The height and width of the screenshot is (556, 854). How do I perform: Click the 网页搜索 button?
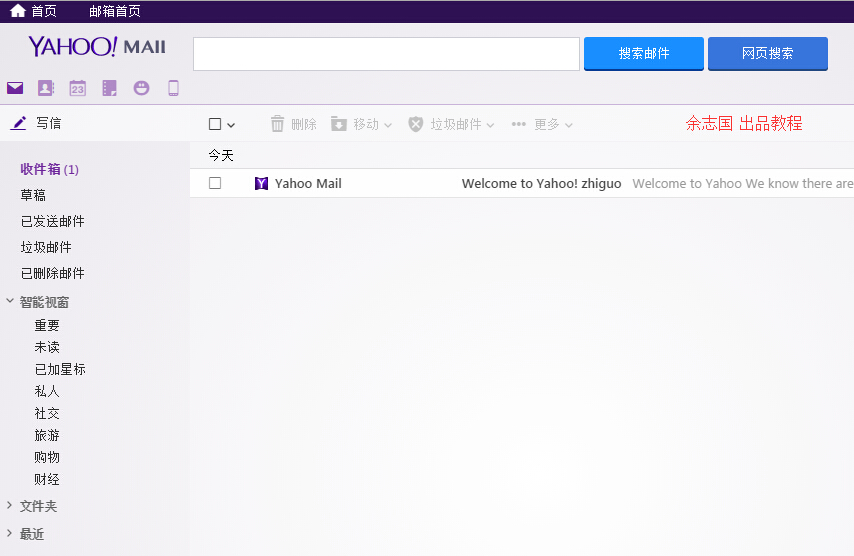tap(768, 53)
